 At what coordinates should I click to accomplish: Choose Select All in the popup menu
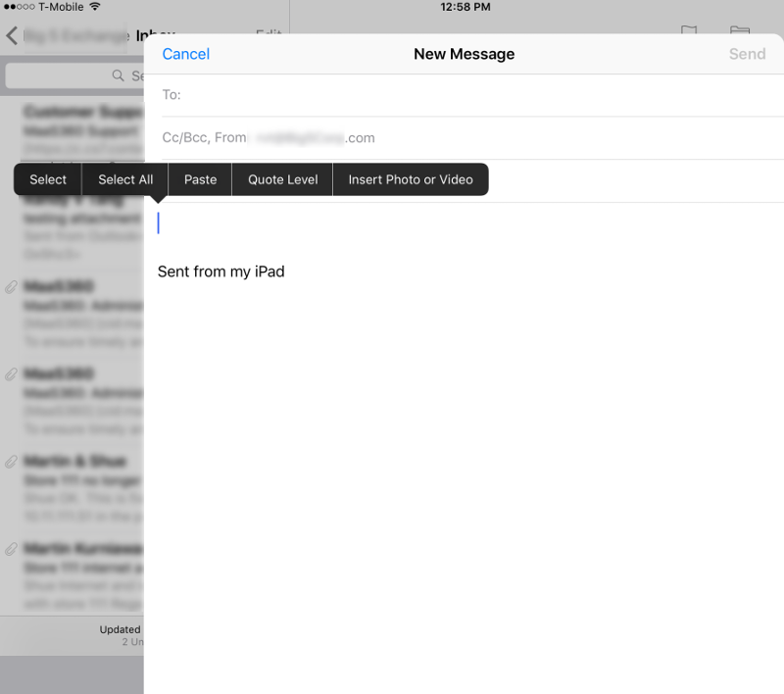coord(125,179)
